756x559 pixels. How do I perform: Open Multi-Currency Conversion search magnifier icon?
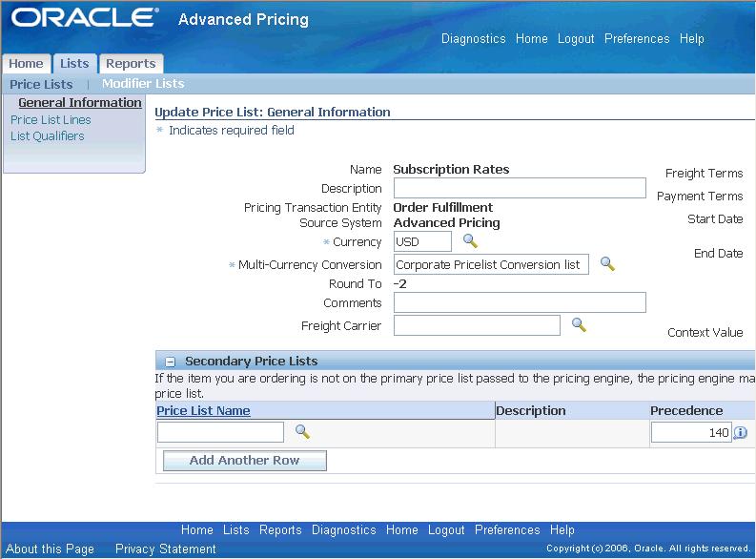[x=607, y=264]
